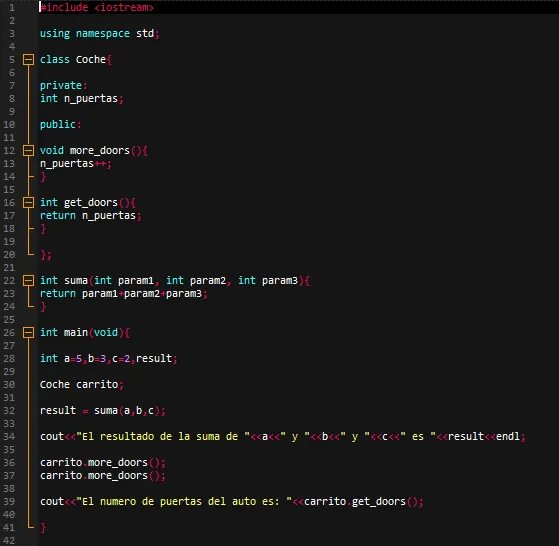Viewport: 559px width, 546px height.
Task: Place cursor on the word iostream
Action: point(124,7)
